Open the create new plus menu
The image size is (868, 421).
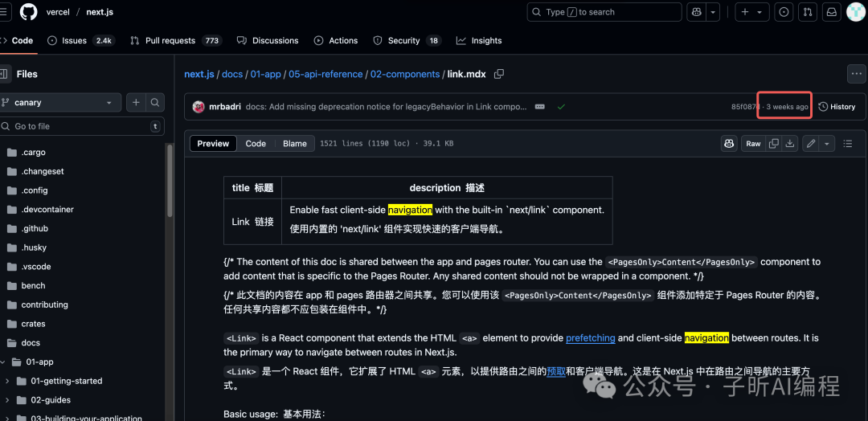[751, 12]
